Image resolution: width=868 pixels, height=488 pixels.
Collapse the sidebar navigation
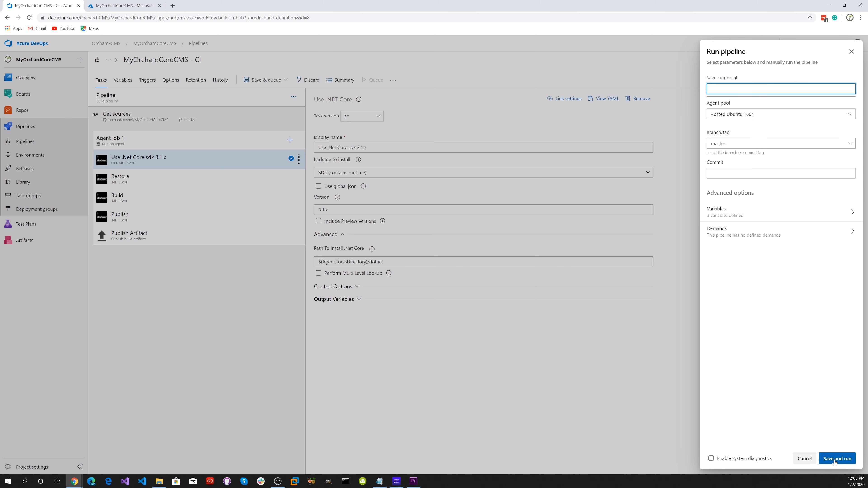click(80, 467)
